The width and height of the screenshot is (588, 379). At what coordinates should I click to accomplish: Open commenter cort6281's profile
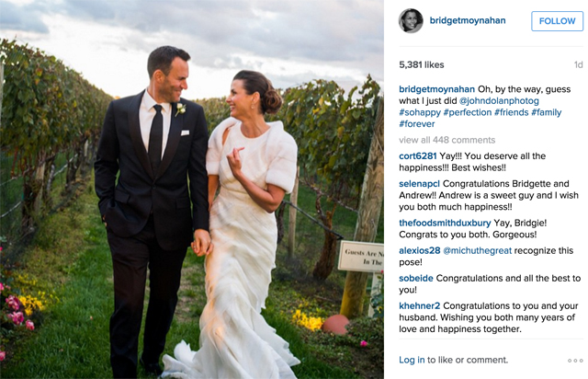point(418,155)
